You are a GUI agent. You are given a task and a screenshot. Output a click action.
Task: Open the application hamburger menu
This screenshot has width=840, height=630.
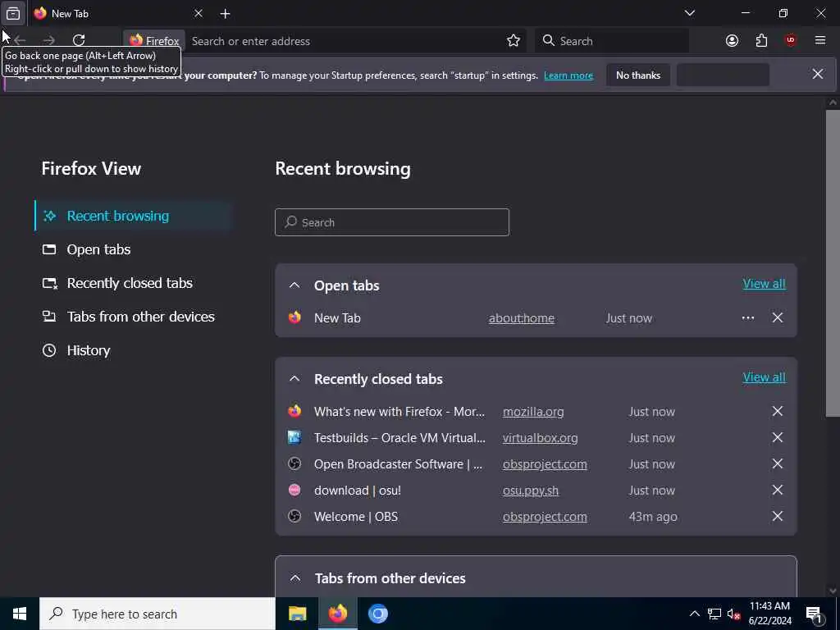pyautogui.click(x=820, y=41)
